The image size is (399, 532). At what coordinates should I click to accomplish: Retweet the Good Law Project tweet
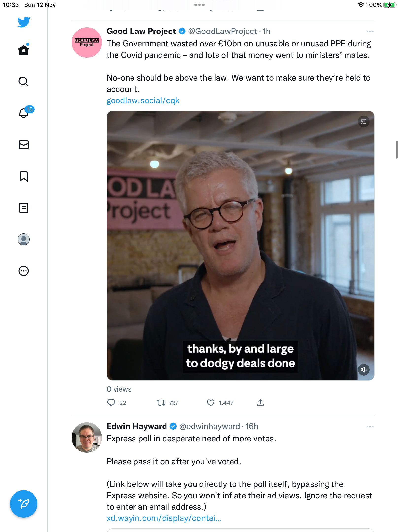point(161,403)
